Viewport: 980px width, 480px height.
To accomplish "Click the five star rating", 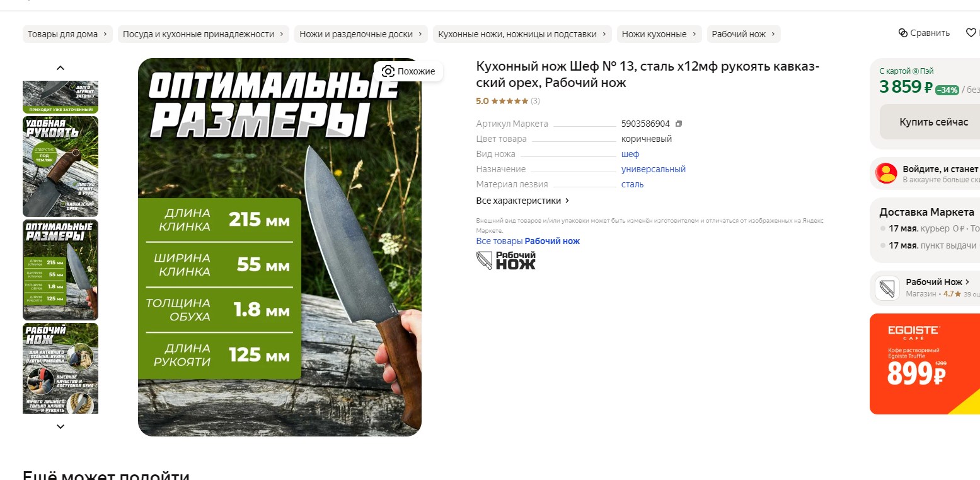I will [509, 101].
